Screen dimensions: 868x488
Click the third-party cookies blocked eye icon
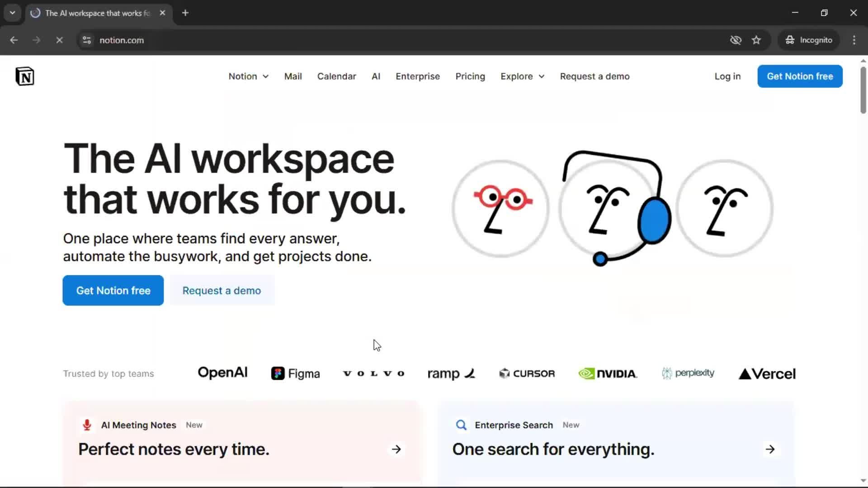[736, 40]
